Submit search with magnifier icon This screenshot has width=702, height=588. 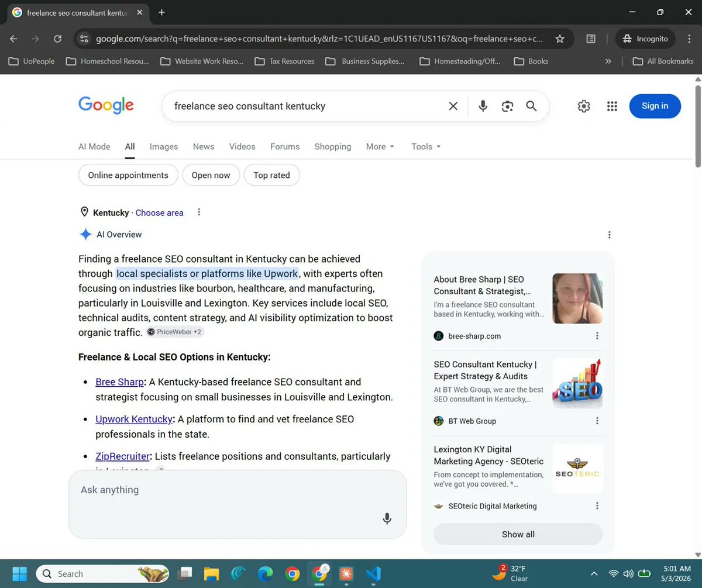tap(531, 106)
